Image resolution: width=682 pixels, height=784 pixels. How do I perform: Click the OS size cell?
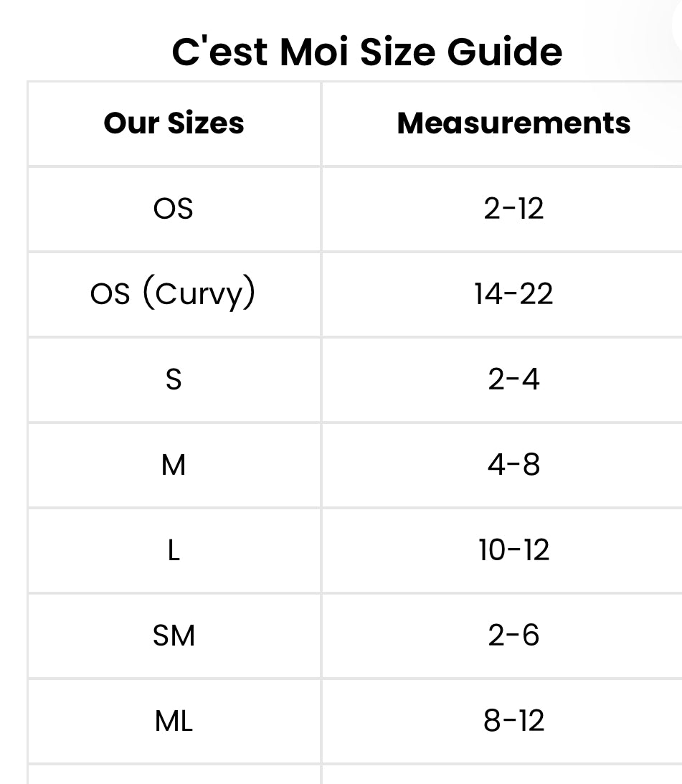tap(174, 209)
